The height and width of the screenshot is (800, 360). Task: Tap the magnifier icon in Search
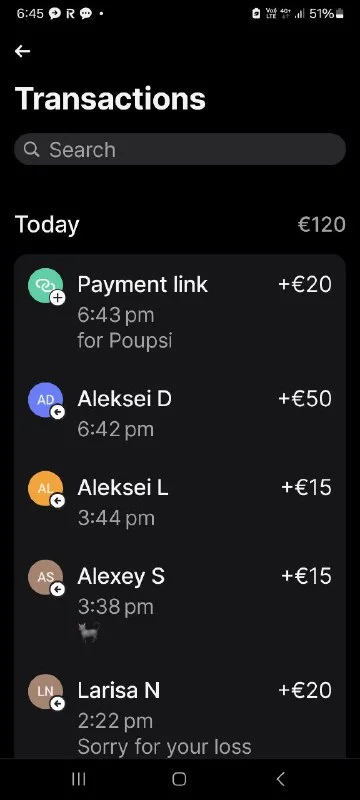[x=32, y=149]
